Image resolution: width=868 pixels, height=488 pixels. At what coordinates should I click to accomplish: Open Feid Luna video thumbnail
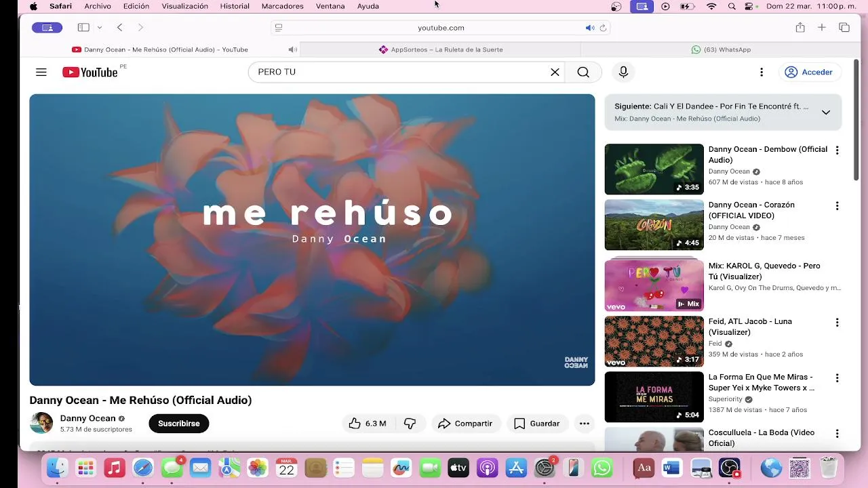[x=654, y=342]
